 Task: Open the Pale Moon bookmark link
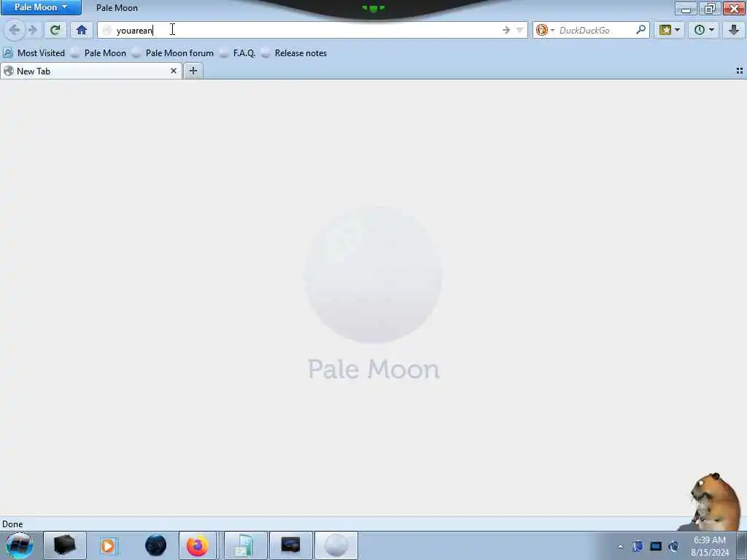click(98, 52)
